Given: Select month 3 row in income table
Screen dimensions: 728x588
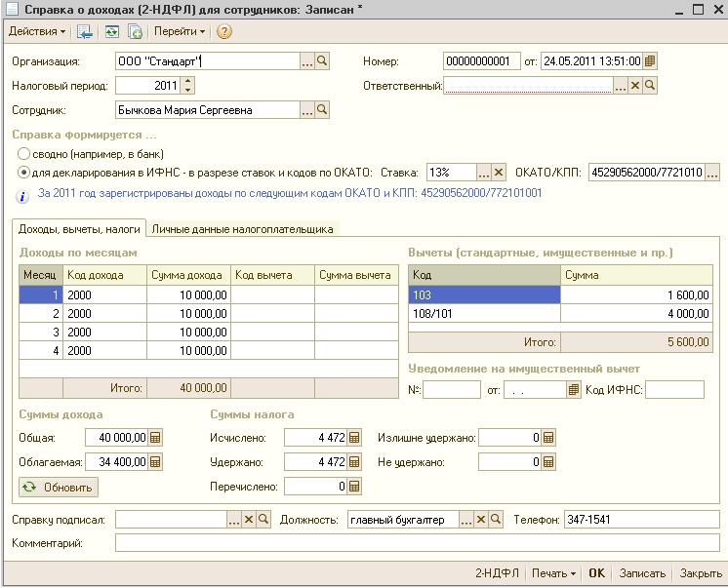Looking at the screenshot, I should (209, 332).
